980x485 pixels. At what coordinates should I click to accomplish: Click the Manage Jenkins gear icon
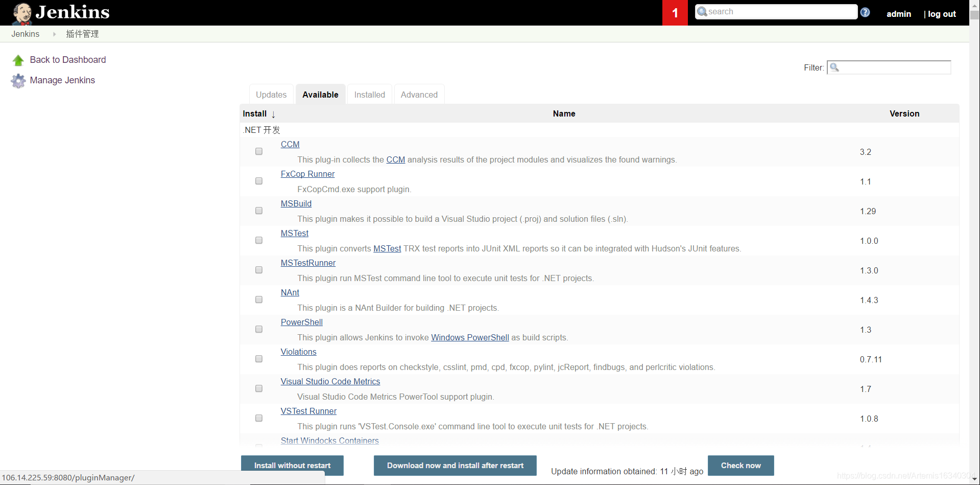pyautogui.click(x=18, y=81)
